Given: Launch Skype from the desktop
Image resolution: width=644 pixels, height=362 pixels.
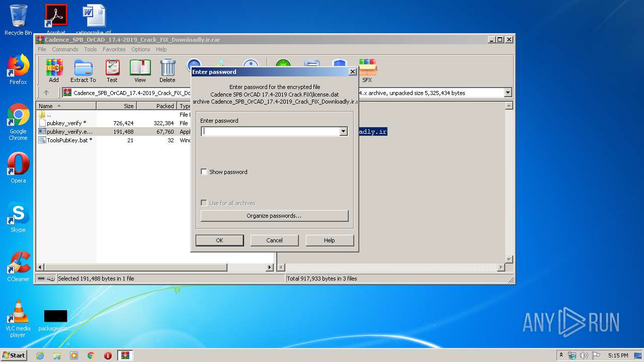Looking at the screenshot, I should click(x=18, y=217).
